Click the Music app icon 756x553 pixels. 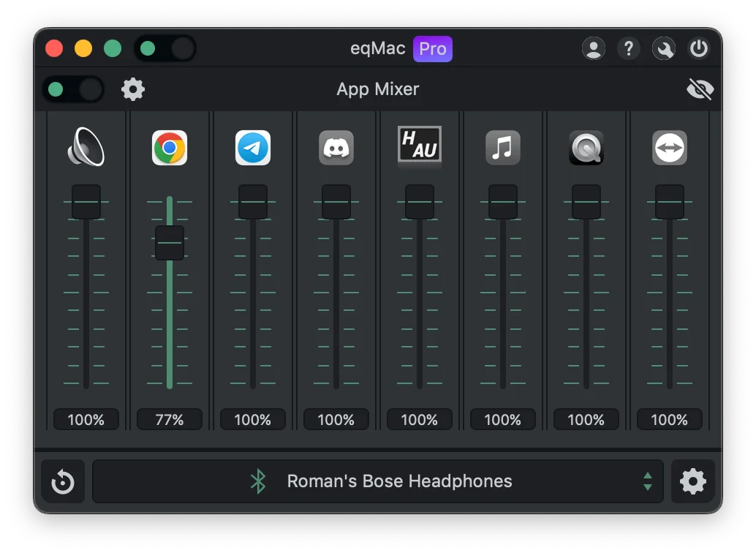click(x=503, y=148)
